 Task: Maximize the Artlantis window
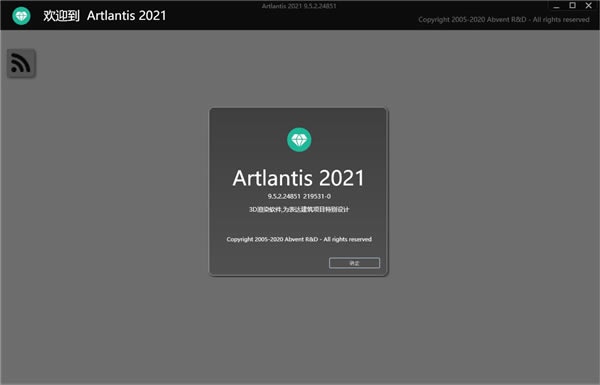tap(572, 5)
